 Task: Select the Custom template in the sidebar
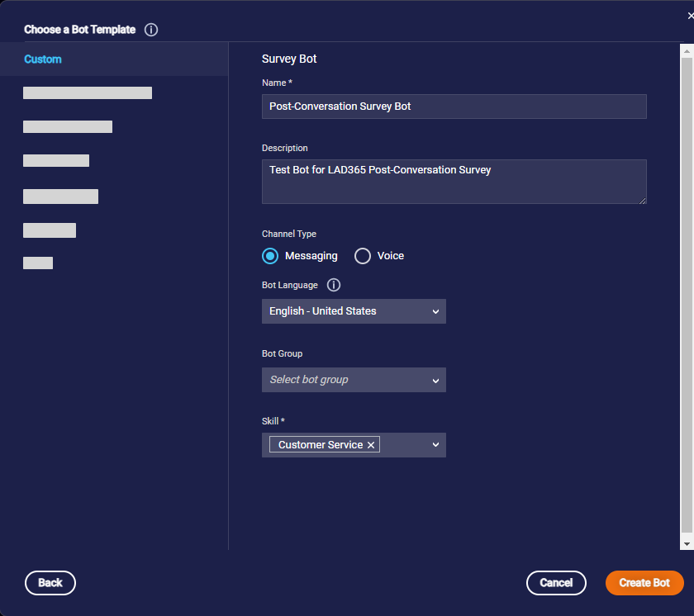(x=41, y=59)
